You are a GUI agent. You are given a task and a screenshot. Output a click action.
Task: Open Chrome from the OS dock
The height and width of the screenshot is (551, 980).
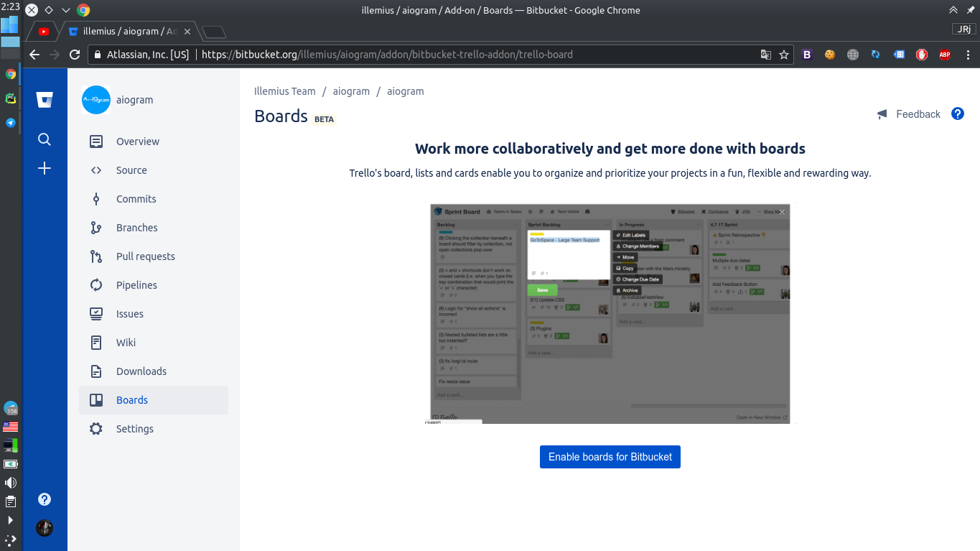click(10, 74)
